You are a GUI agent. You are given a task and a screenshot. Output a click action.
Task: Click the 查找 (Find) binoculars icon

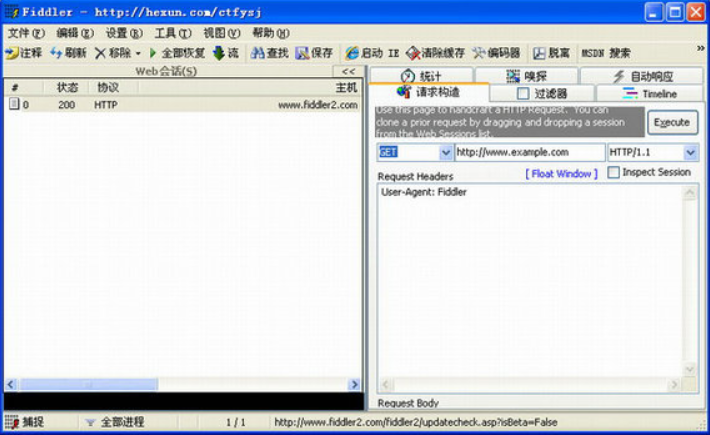click(257, 53)
